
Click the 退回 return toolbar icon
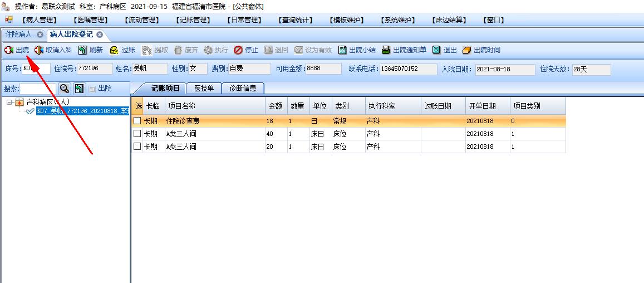point(268,50)
